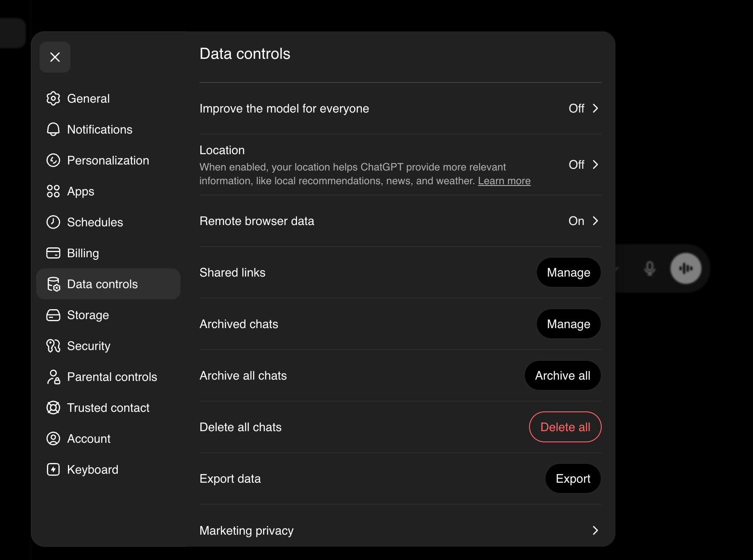Expand the Location setting chevron
The height and width of the screenshot is (560, 753).
pos(595,164)
